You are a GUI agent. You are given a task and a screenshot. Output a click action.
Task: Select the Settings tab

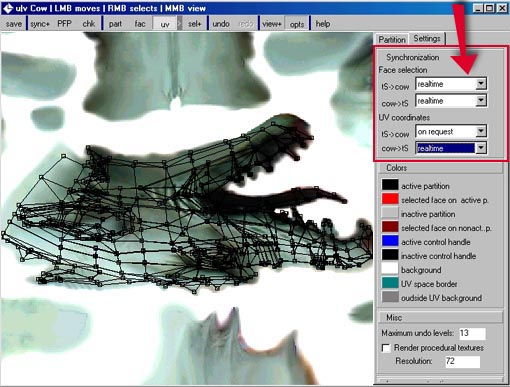point(427,38)
